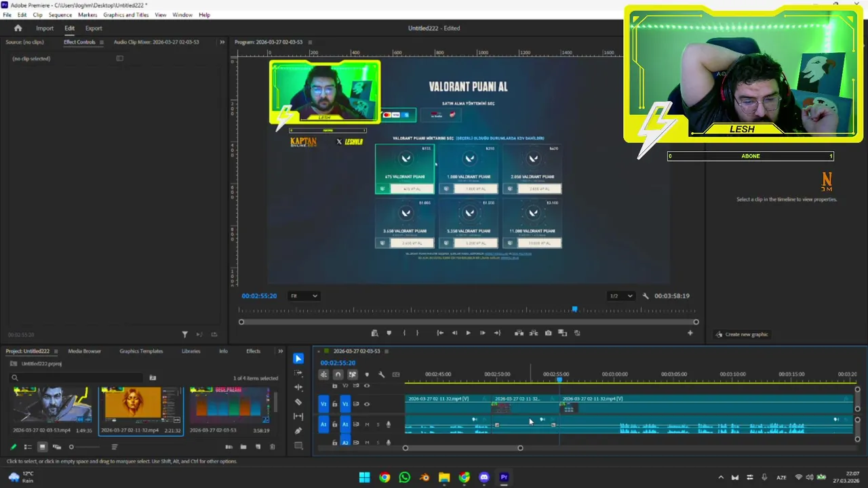Play the program monitor

[x=468, y=333]
